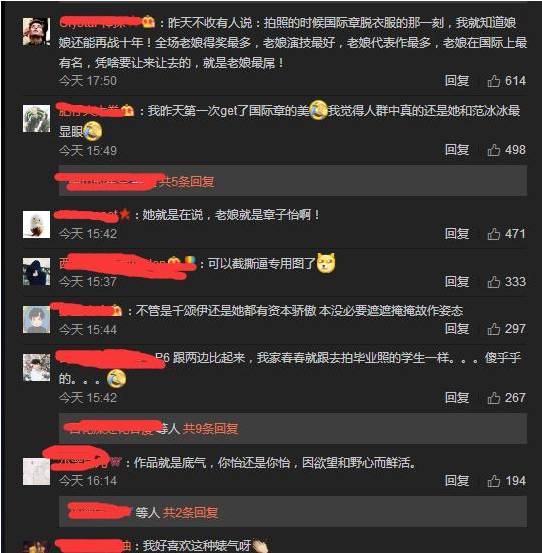Like the comment with 614 likes
The height and width of the screenshot is (553, 542).
tap(494, 81)
